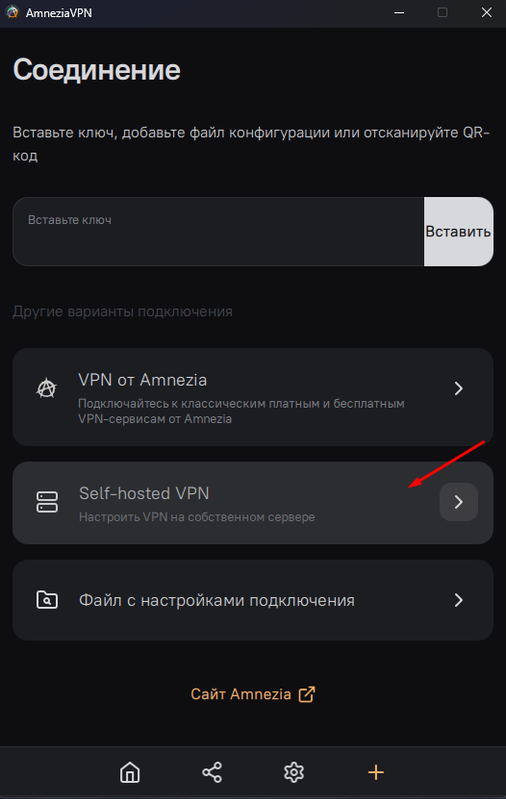
Task: Focus the Вставьте ключ input field
Action: click(218, 231)
